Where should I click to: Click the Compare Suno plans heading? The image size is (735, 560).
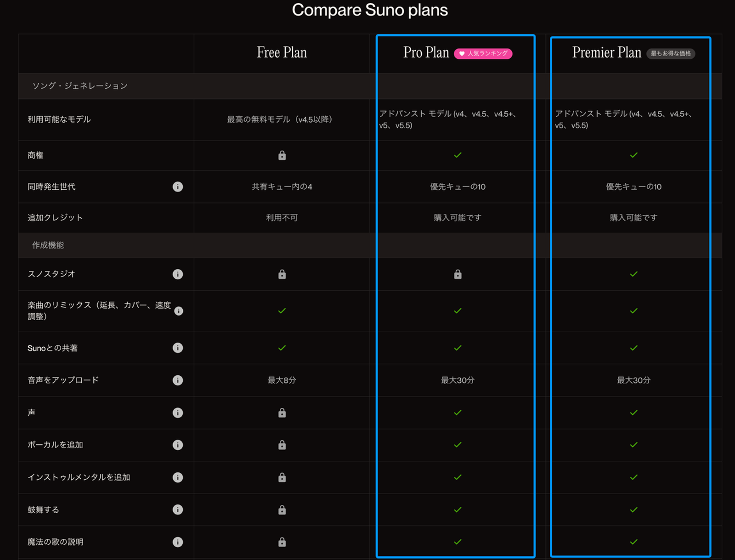pos(370,10)
